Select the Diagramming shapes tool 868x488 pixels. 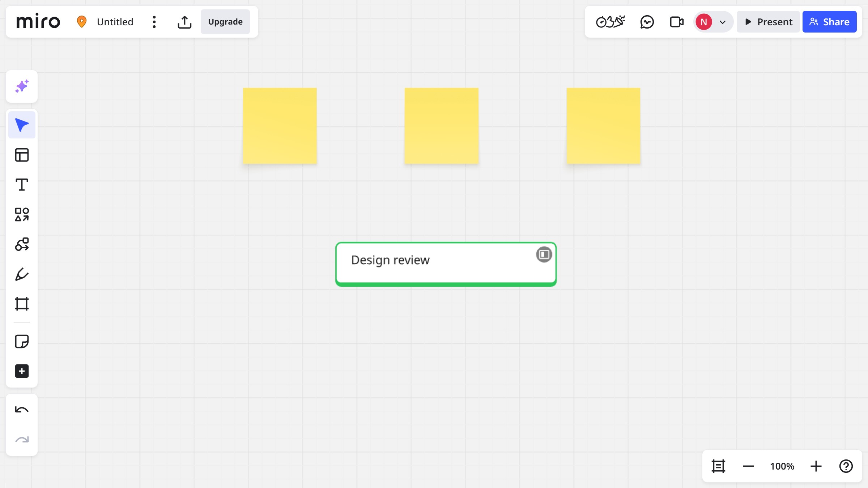(22, 244)
